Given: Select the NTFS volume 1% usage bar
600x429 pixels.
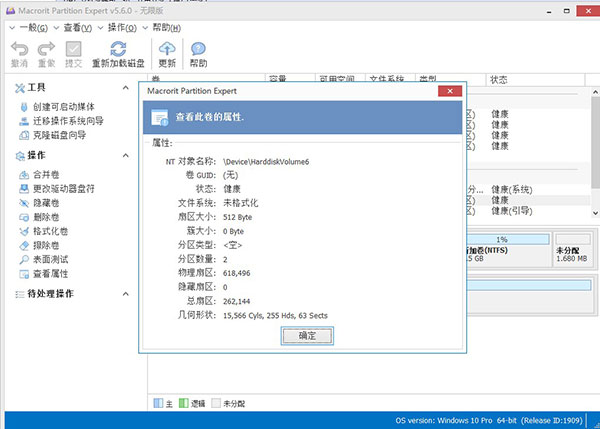Looking at the screenshot, I should point(508,240).
